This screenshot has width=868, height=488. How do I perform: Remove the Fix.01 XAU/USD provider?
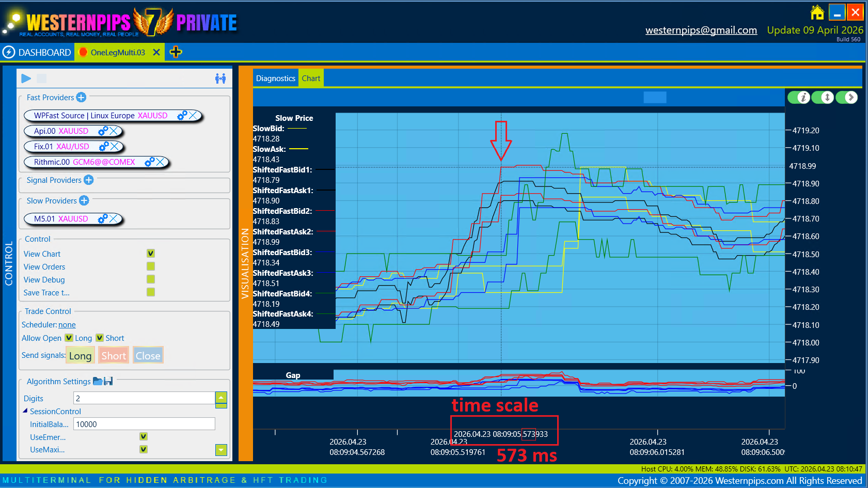[x=115, y=147]
